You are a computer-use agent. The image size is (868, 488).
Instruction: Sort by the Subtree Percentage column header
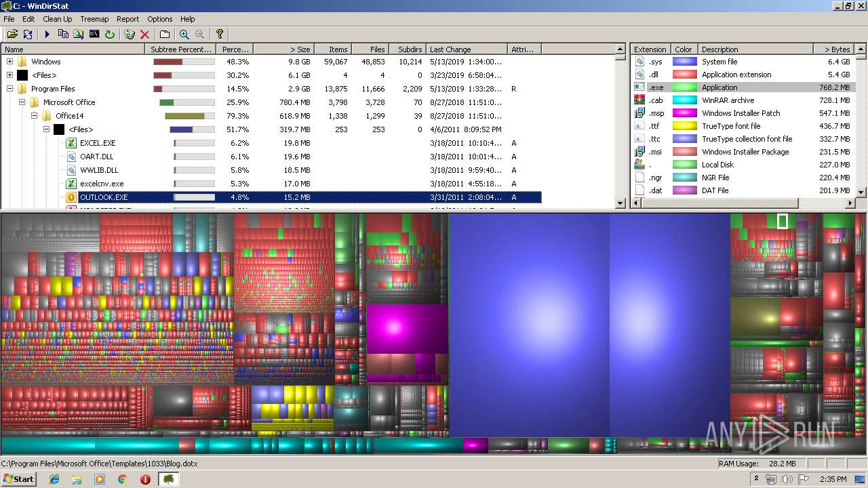tap(180, 49)
